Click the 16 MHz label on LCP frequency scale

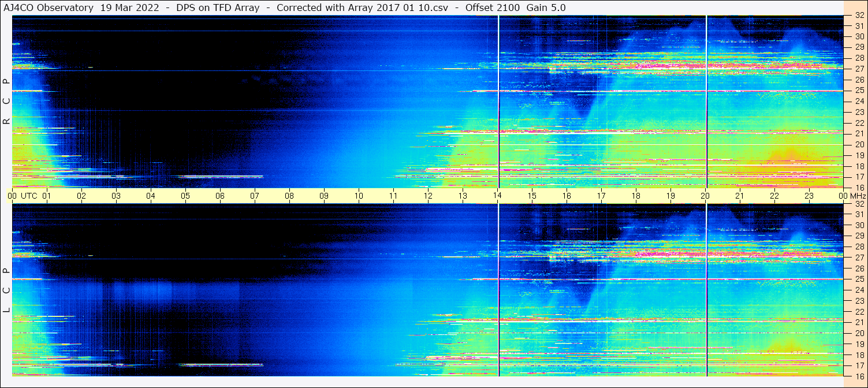point(859,376)
